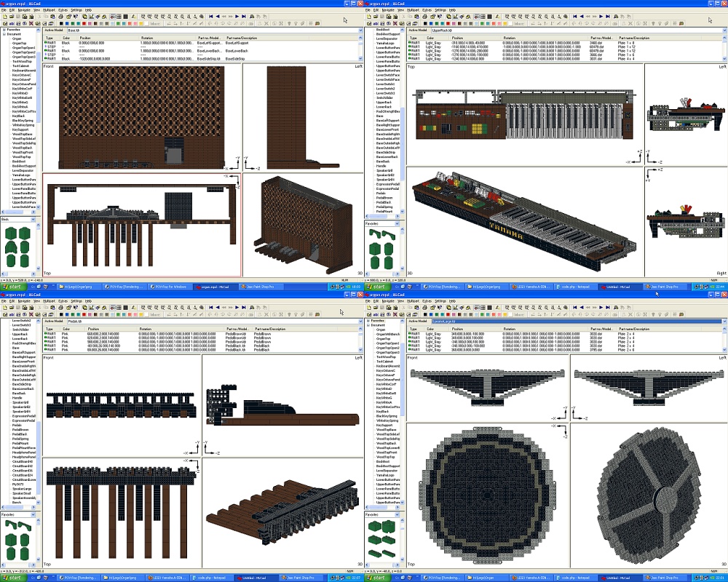Image resolution: width=728 pixels, height=582 pixels.
Task: Open Active Model dropdown in top-right window
Action: [725, 30]
